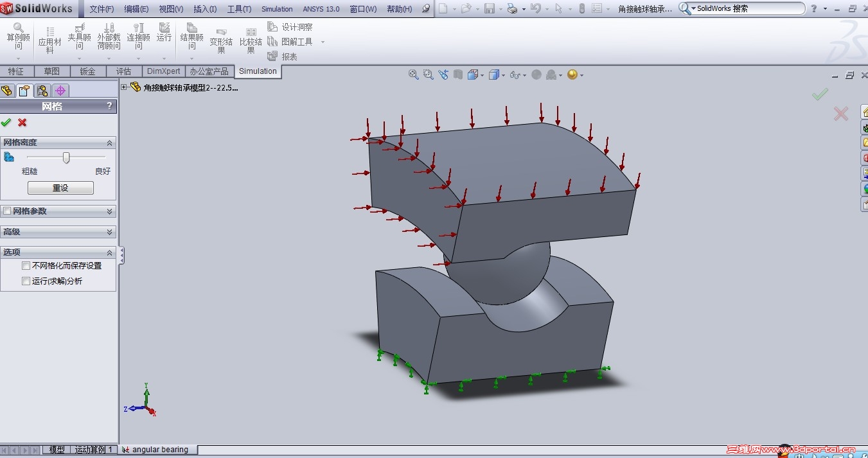
Task: Select the 变形结果 deformed result tool
Action: pyautogui.click(x=221, y=40)
